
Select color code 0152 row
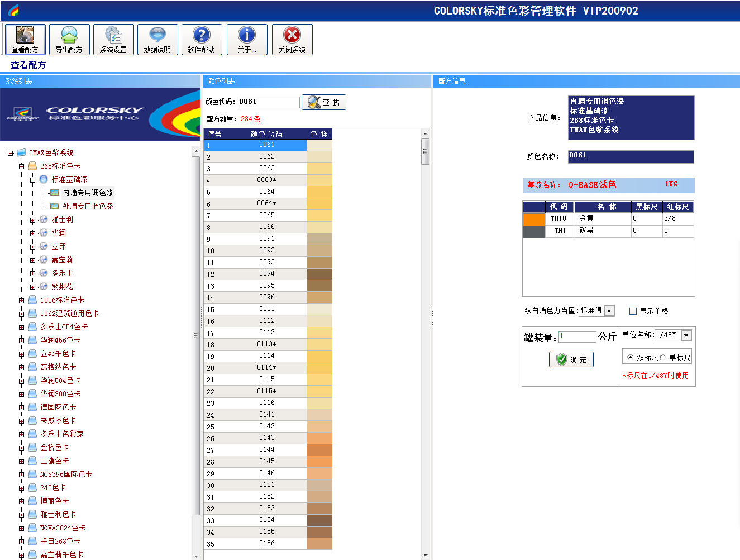(x=268, y=497)
